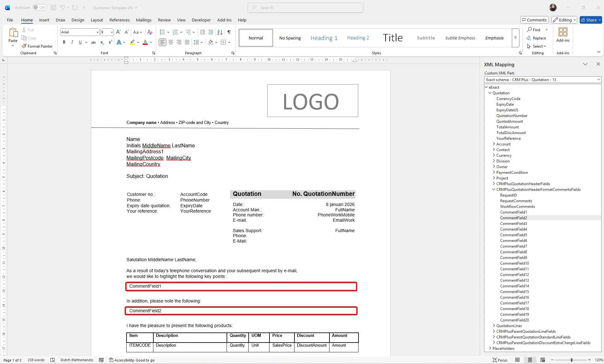The width and height of the screenshot is (604, 364).
Task: Toggle Show/Hide paragraph marks
Action: [229, 32]
